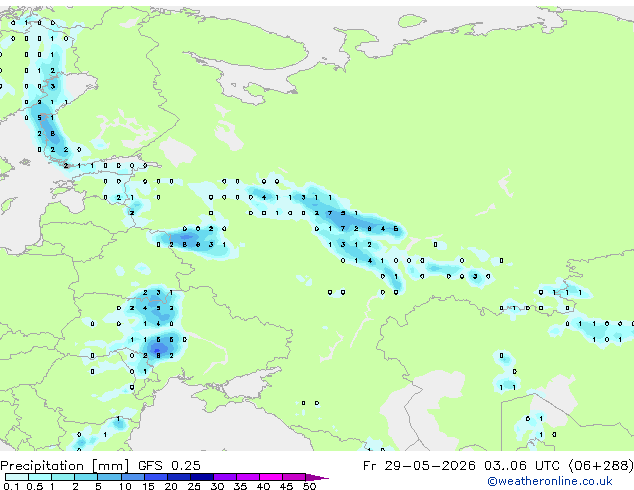This screenshot has height=490, width=634.
Task: Click the "50" legend scale label
Action: point(310,486)
